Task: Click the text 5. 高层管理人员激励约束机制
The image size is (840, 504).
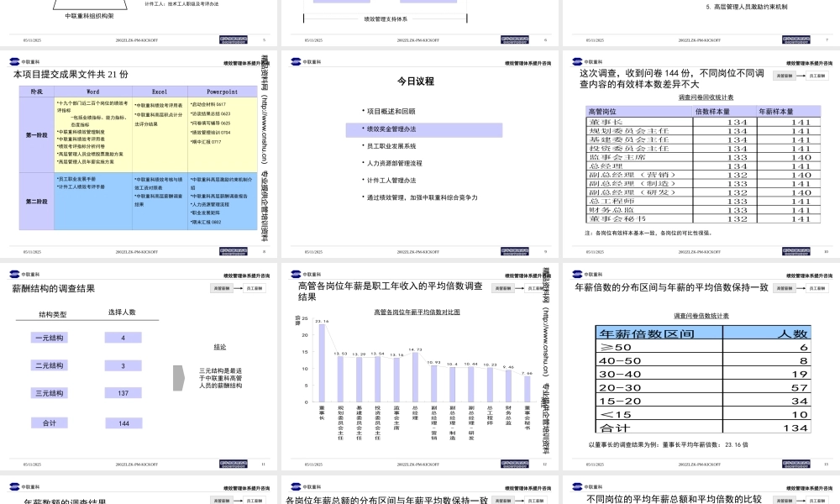Action: pos(746,7)
